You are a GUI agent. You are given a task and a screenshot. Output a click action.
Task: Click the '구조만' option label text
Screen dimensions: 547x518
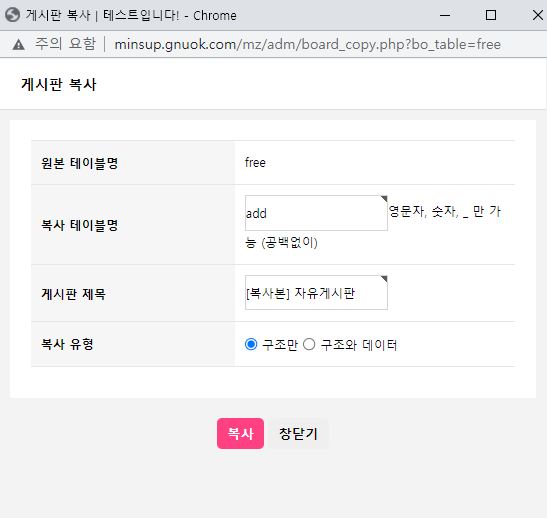[280, 345]
